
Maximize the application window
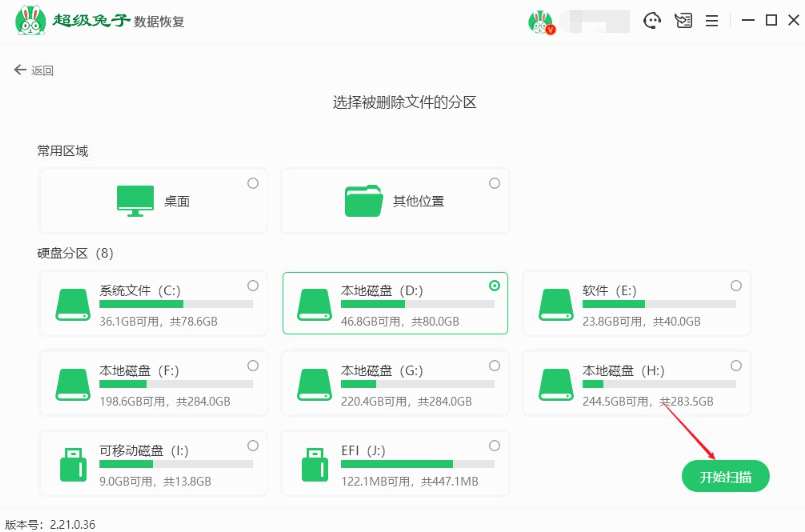pyautogui.click(x=771, y=21)
